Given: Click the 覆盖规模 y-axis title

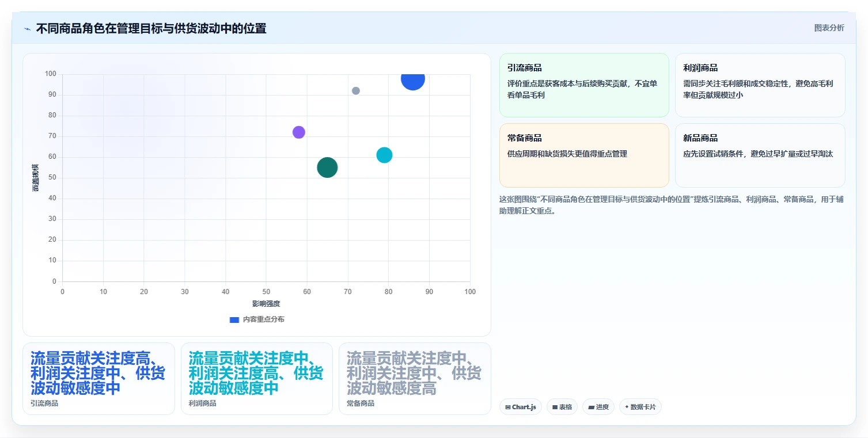Looking at the screenshot, I should click(x=36, y=178).
